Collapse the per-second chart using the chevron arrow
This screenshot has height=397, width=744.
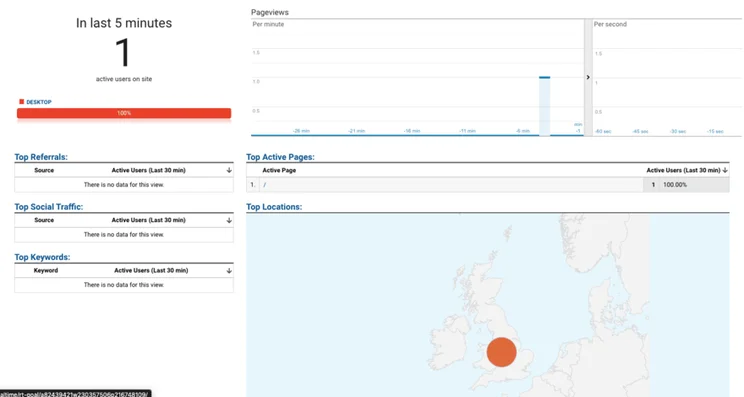[588, 77]
